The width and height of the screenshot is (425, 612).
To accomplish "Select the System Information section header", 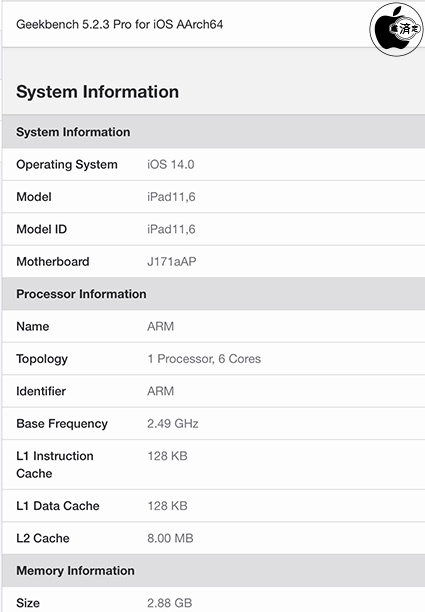I will [x=213, y=132].
